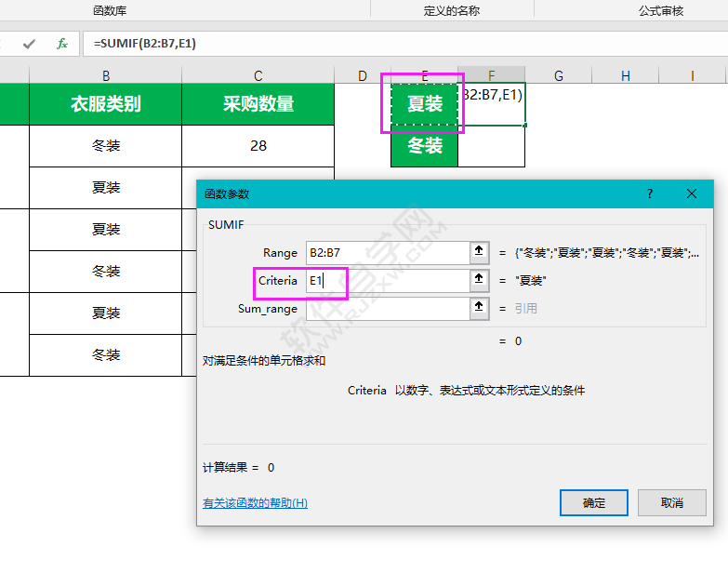Click cell F1 showing formula

[x=492, y=104]
